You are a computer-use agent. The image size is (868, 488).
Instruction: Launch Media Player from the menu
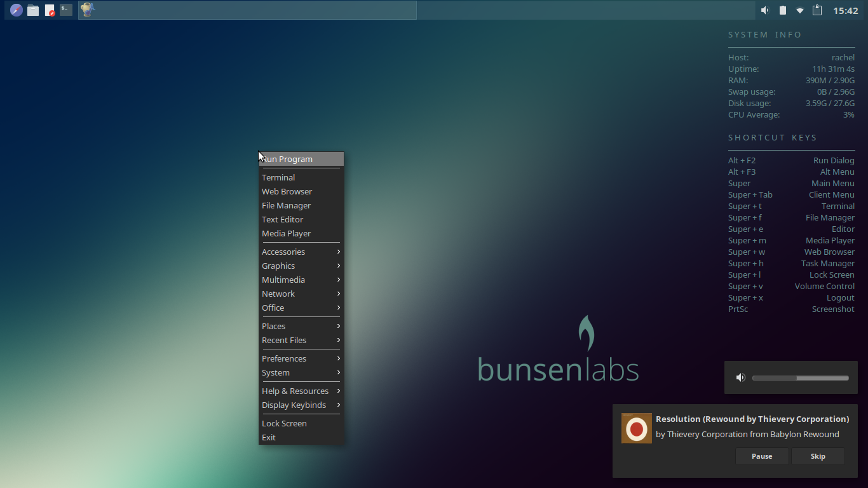tap(301, 233)
